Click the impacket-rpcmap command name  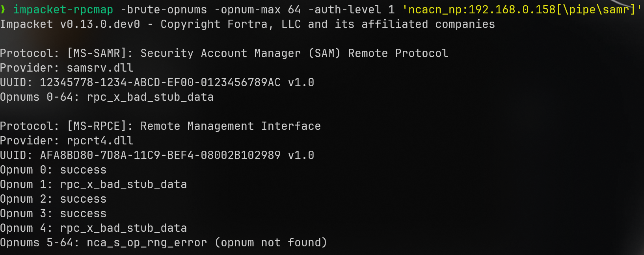(x=63, y=9)
